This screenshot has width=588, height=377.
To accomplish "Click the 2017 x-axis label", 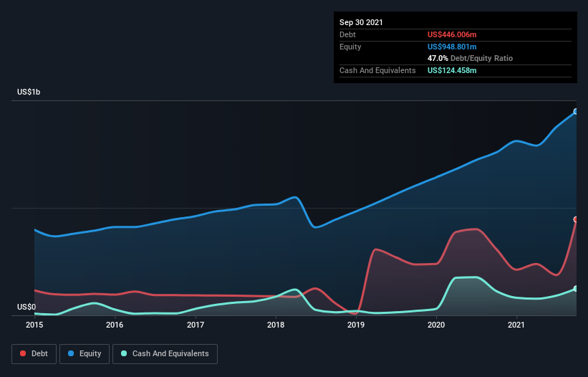I will point(196,325).
